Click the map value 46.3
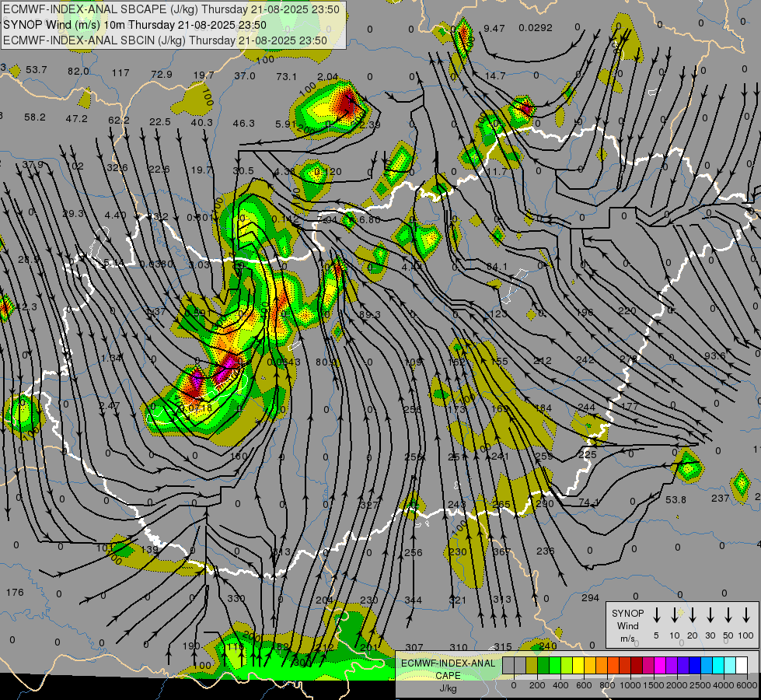Image resolution: width=761 pixels, height=700 pixels. (243, 124)
